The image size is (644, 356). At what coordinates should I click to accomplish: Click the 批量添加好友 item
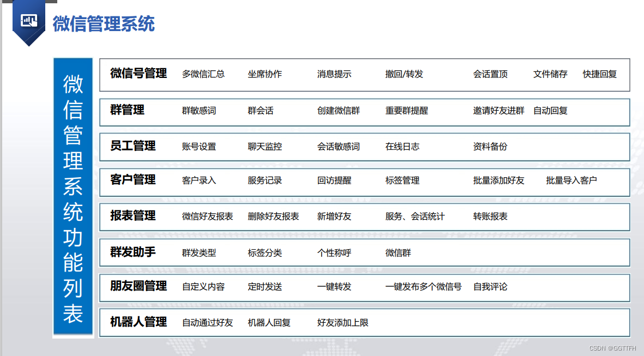[x=498, y=180]
